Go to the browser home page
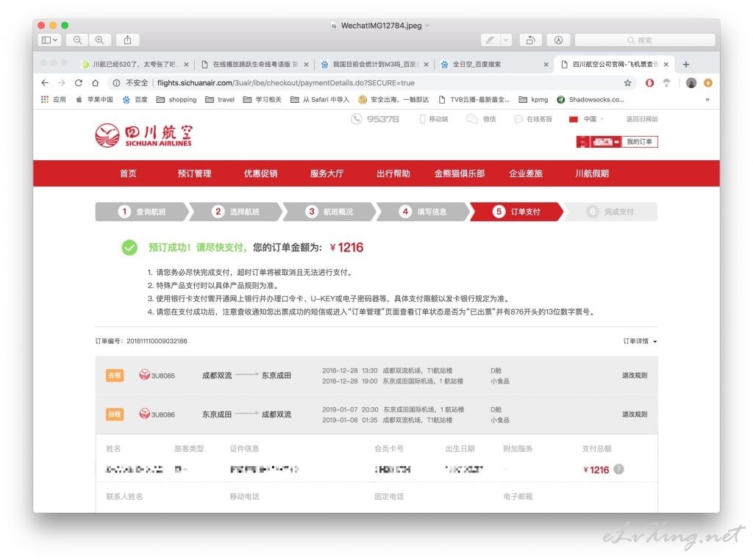Image resolution: width=753 pixels, height=560 pixels. pos(95,83)
